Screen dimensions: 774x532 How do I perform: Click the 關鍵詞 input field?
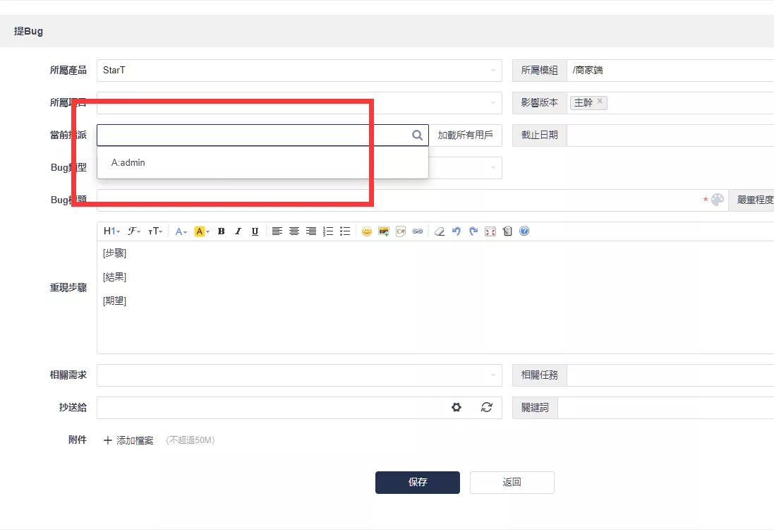pos(666,408)
